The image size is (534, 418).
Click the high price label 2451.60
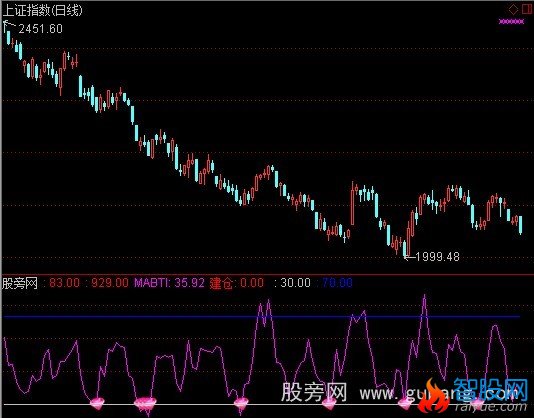[41, 29]
